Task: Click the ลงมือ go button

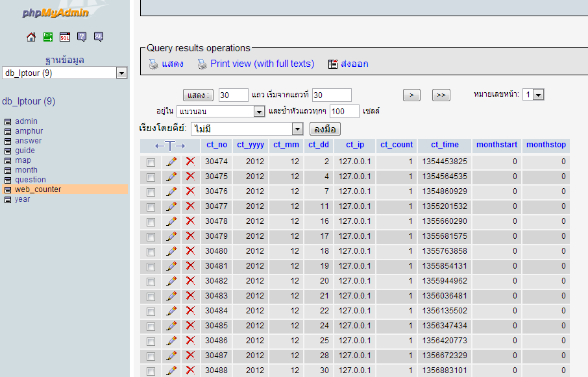Action: click(x=325, y=129)
